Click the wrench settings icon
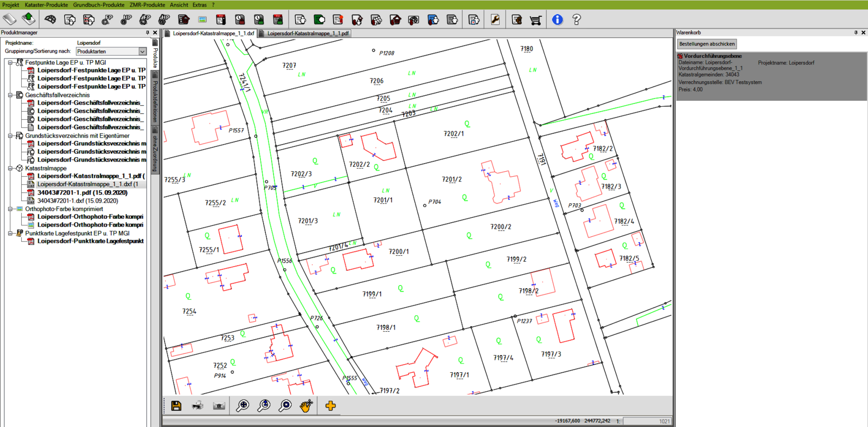Screen dimensions: 868x427 tap(495, 20)
